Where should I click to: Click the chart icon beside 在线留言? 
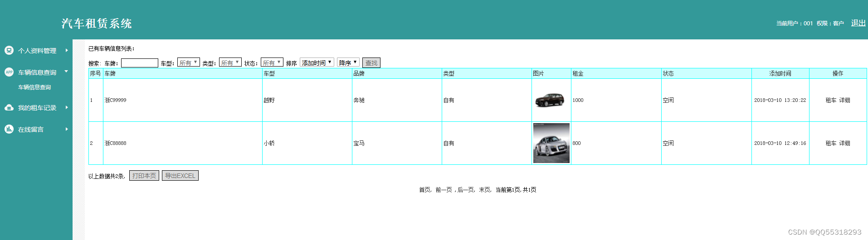[9, 129]
